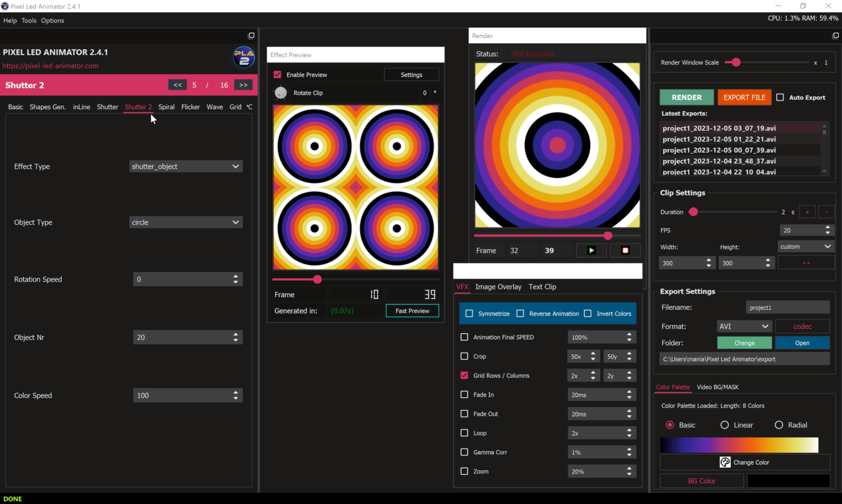The height and width of the screenshot is (504, 842).
Task: Open the Height dropdown set to custom
Action: tap(805, 247)
